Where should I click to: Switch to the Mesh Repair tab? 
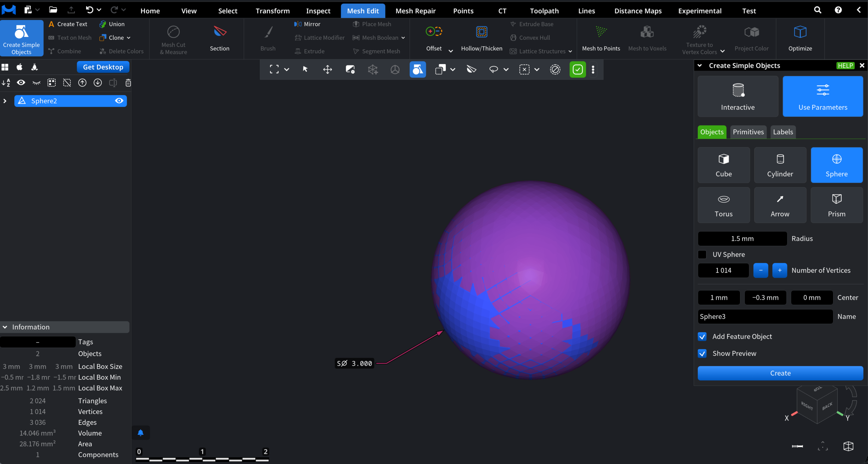point(416,11)
